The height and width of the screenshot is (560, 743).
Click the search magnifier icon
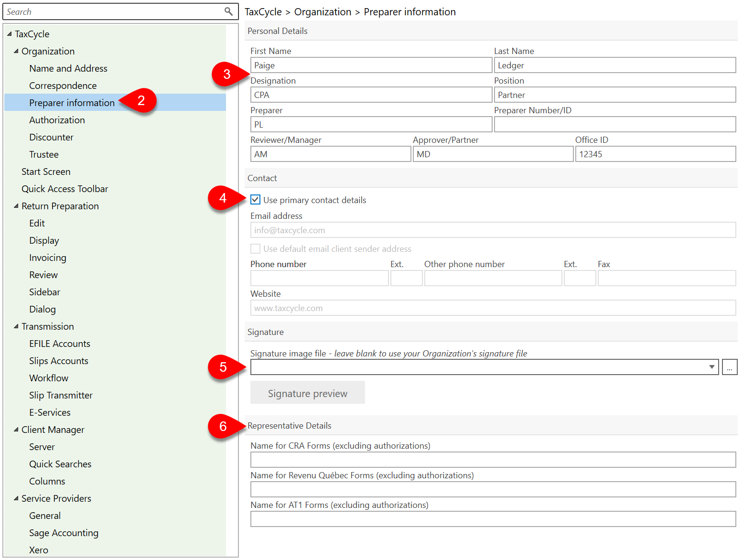pyautogui.click(x=228, y=11)
